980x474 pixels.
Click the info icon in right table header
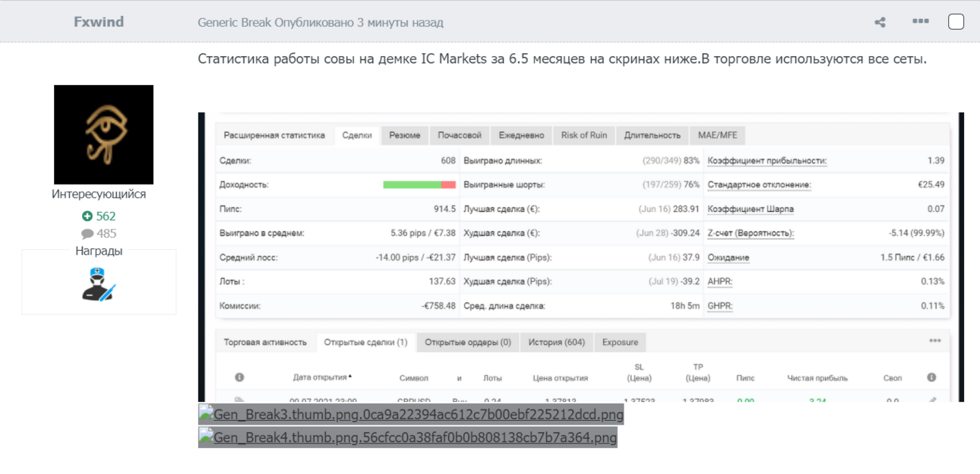click(931, 378)
